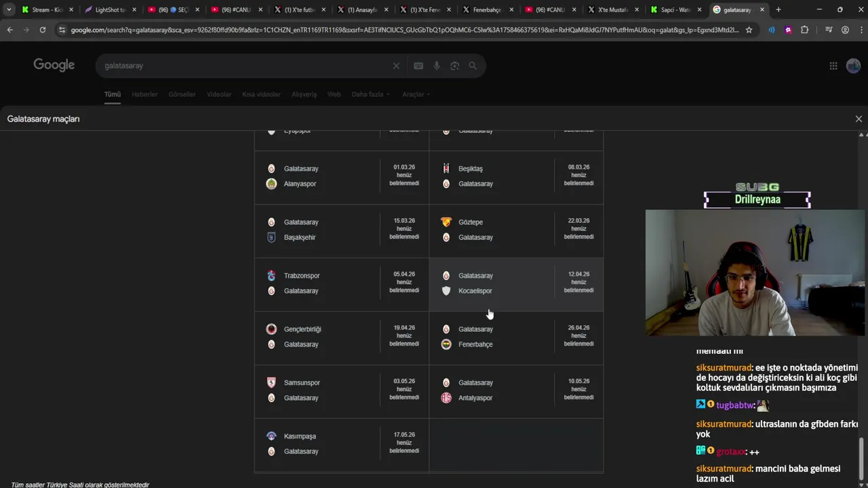Expand the Araçlar dropdown
Image resolution: width=868 pixels, height=488 pixels.
pyautogui.click(x=416, y=94)
